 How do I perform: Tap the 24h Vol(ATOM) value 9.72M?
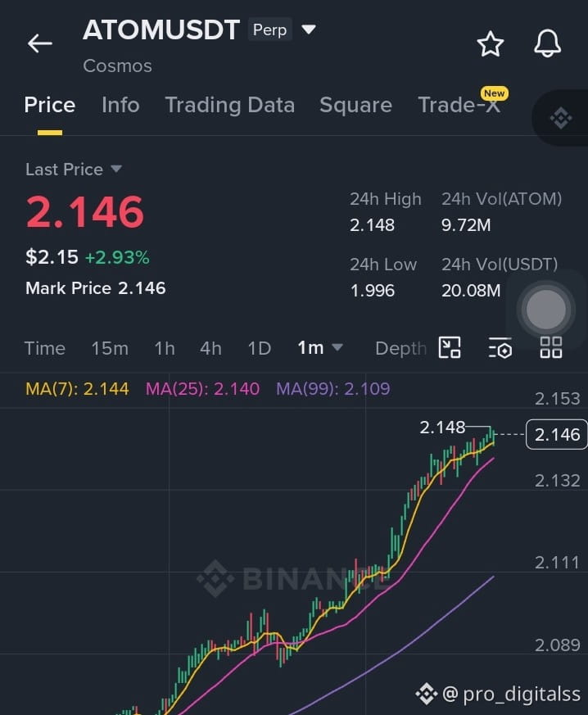[466, 225]
